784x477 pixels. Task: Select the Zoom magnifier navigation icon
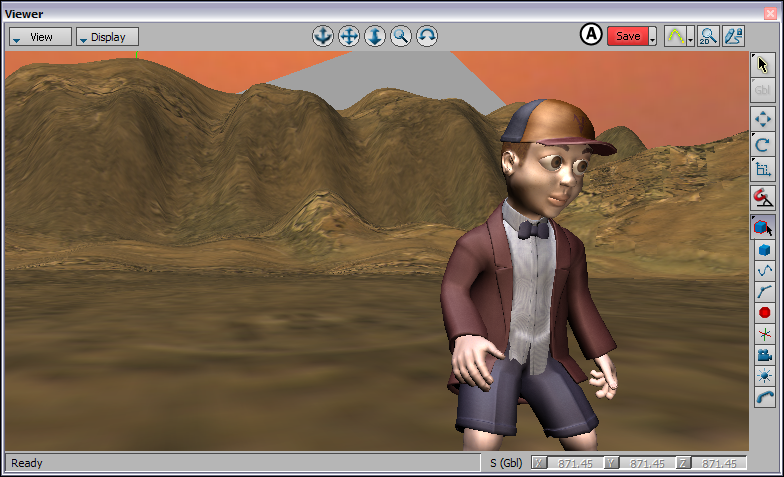click(x=400, y=36)
